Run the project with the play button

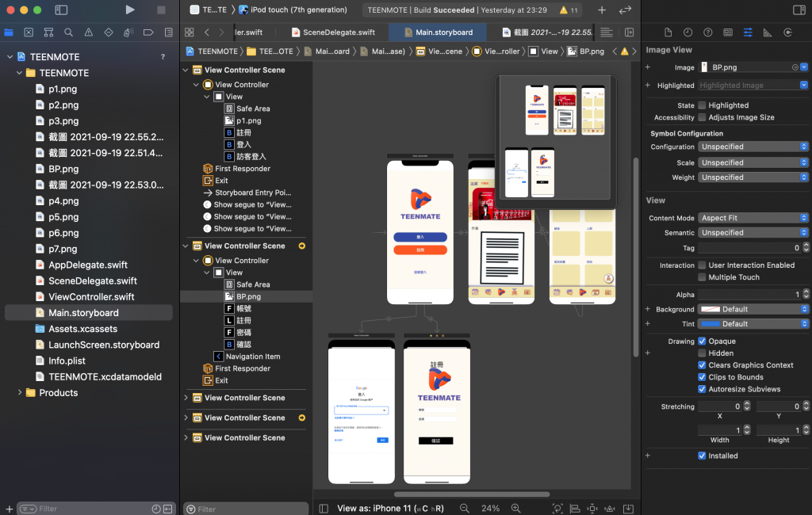coord(130,10)
